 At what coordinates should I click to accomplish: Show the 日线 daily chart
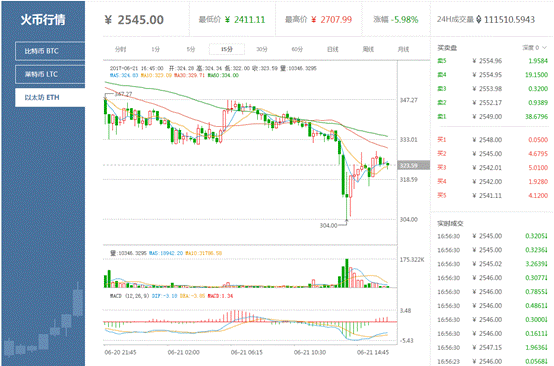click(332, 49)
